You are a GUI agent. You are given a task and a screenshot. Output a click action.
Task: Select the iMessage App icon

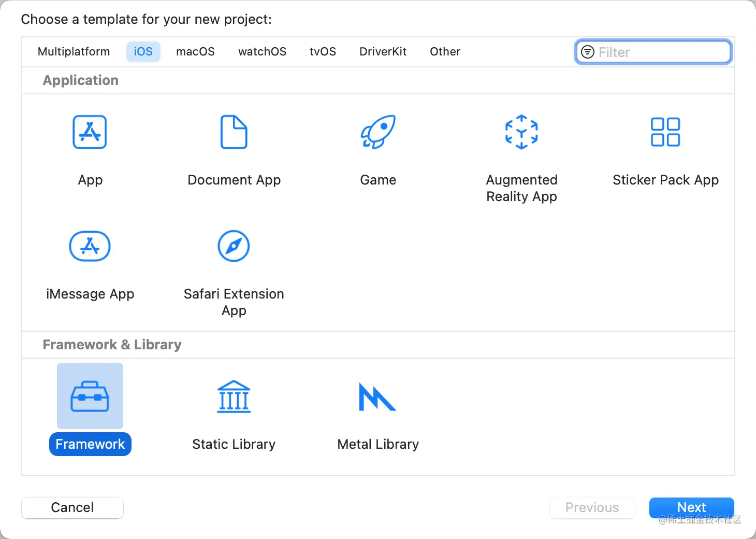(x=90, y=246)
